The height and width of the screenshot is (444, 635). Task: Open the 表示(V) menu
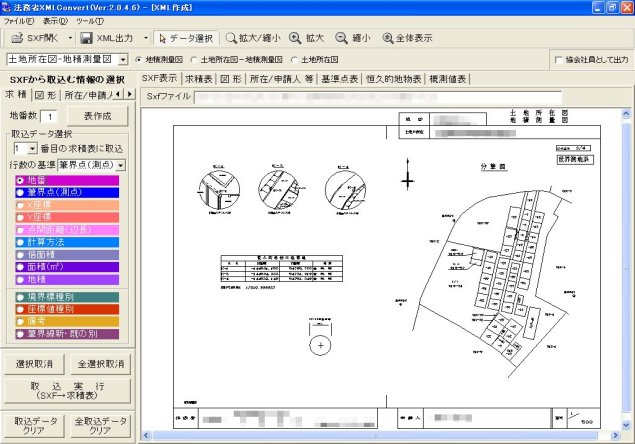55,20
